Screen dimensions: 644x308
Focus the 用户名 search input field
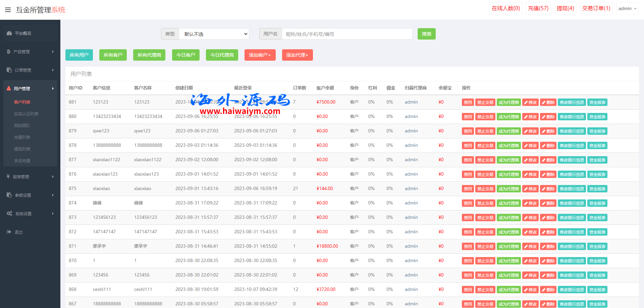347,34
